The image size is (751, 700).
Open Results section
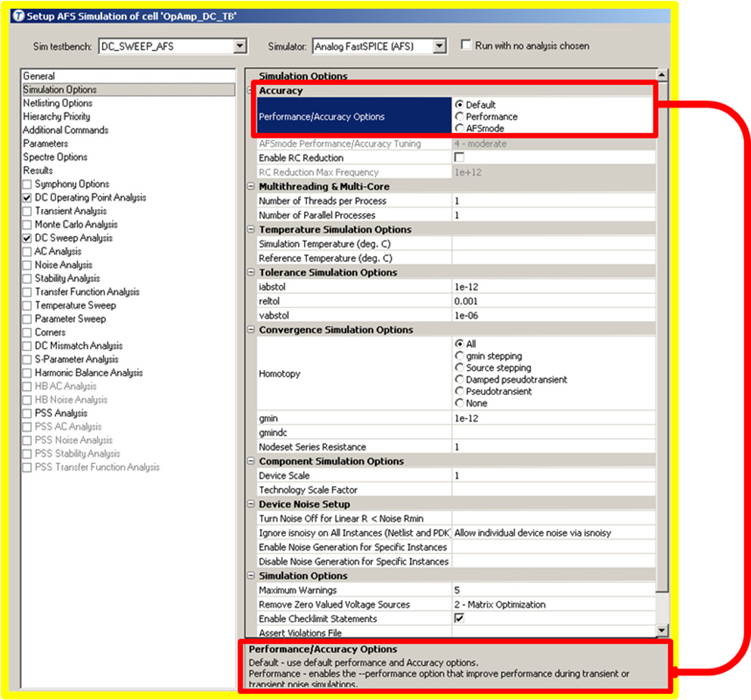click(38, 170)
